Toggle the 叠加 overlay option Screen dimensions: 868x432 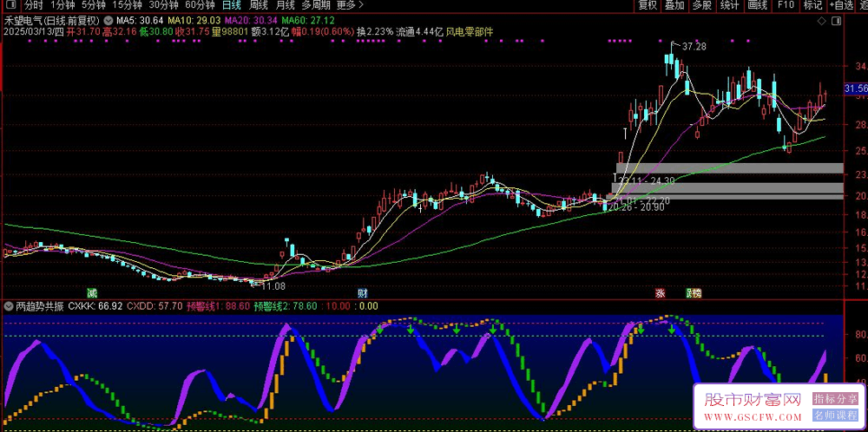coord(674,5)
